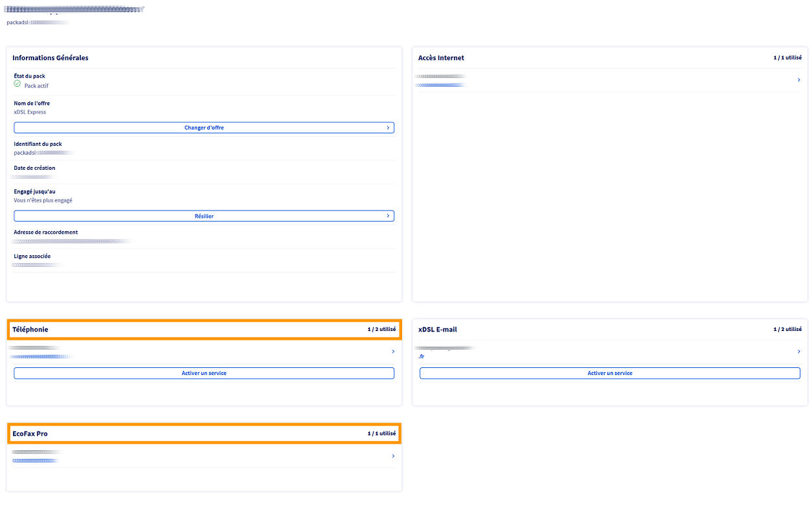Click the green Pack actif checkmark icon

(17, 84)
